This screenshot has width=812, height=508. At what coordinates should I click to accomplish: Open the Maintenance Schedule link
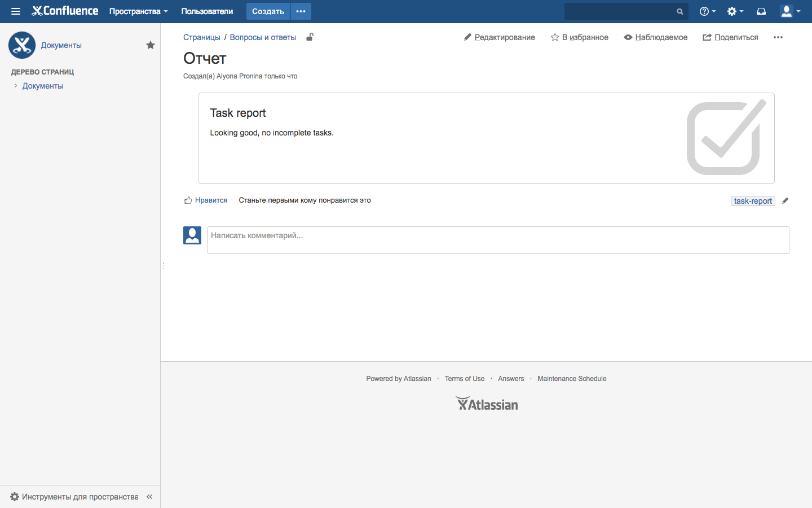(572, 379)
